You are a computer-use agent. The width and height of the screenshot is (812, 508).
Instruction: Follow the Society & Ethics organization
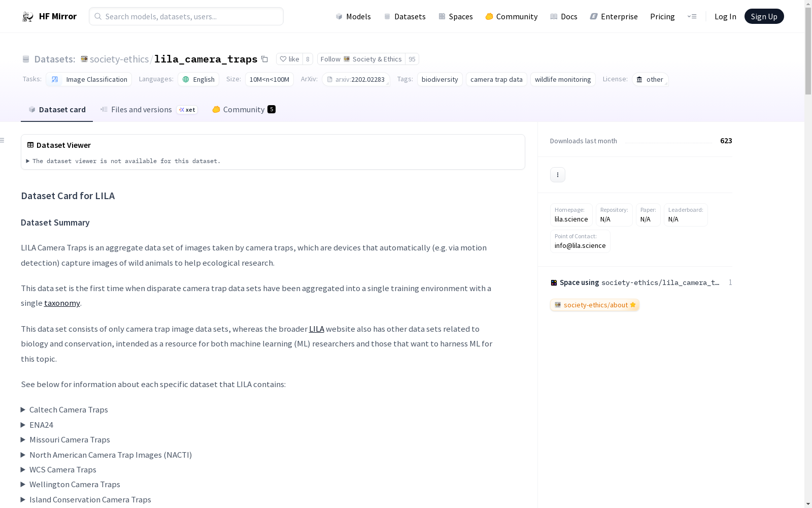361,59
